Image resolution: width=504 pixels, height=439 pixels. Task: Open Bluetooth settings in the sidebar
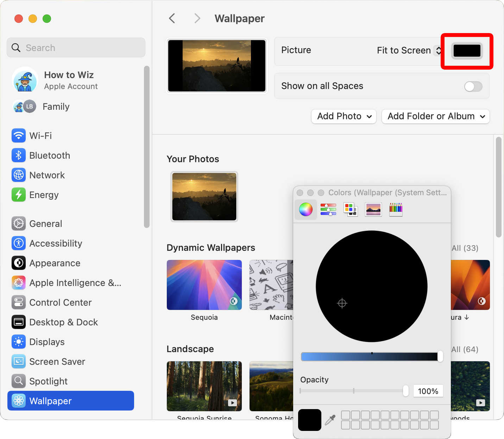[x=50, y=155]
